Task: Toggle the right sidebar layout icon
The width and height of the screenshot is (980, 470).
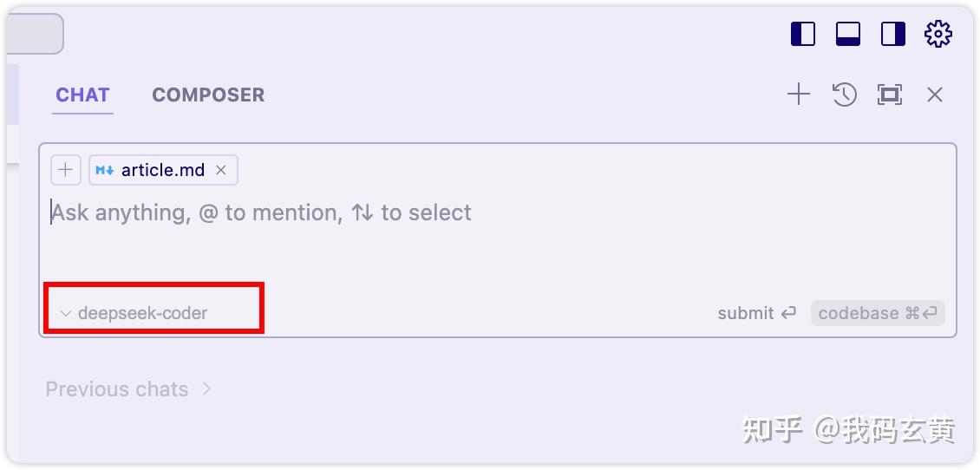Action: tap(892, 34)
